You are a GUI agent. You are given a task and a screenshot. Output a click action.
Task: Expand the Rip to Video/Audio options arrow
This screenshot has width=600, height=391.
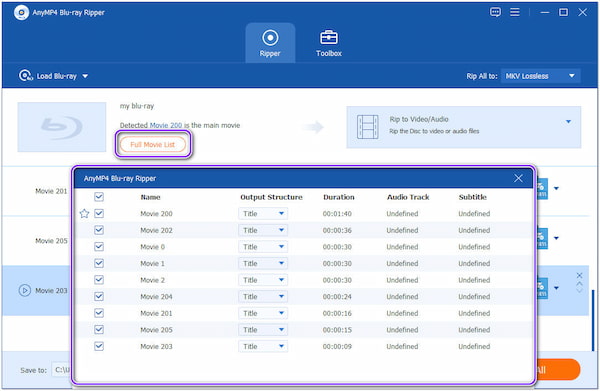(568, 122)
